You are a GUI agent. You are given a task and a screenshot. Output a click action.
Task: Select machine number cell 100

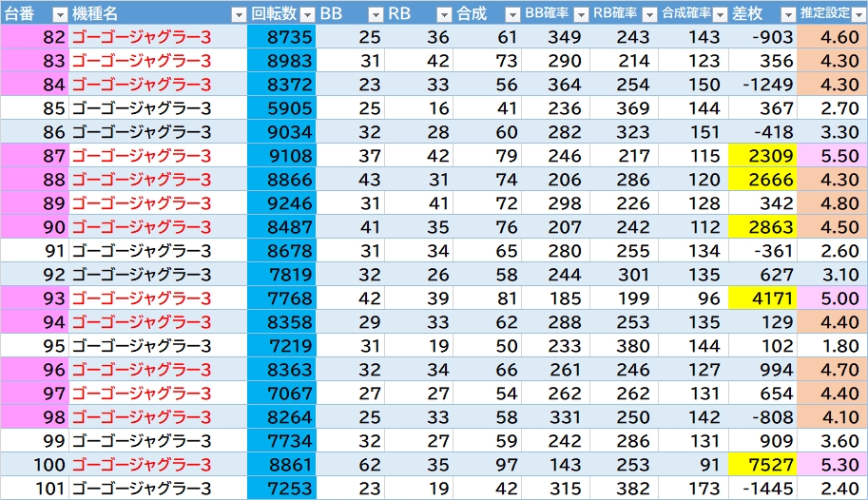click(x=34, y=465)
